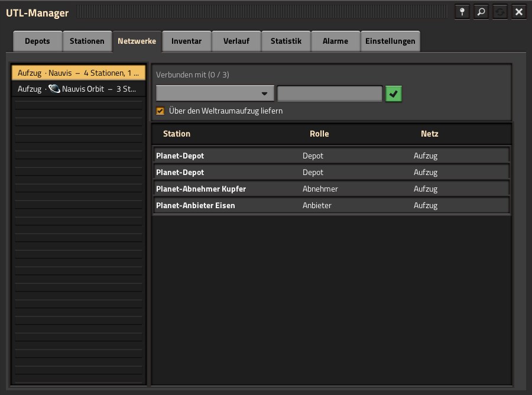Open the Planet-Abnehmer Kupfer station row
532x395 pixels.
332,189
